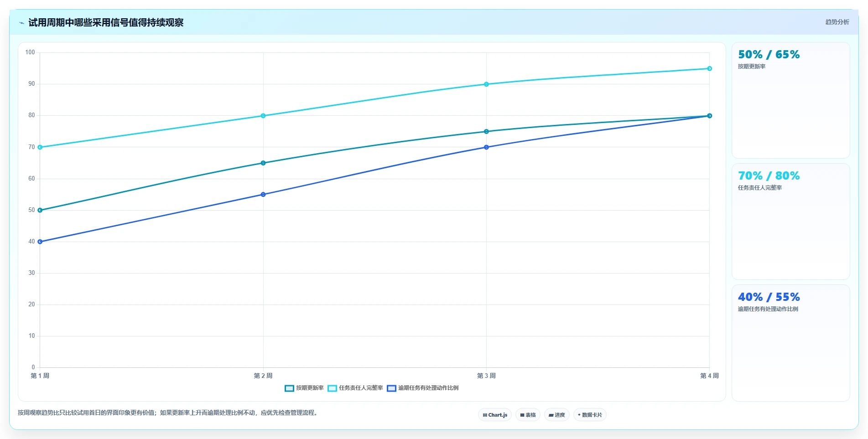Click the 第 3 周 x-axis label
868x439 pixels.
[486, 376]
